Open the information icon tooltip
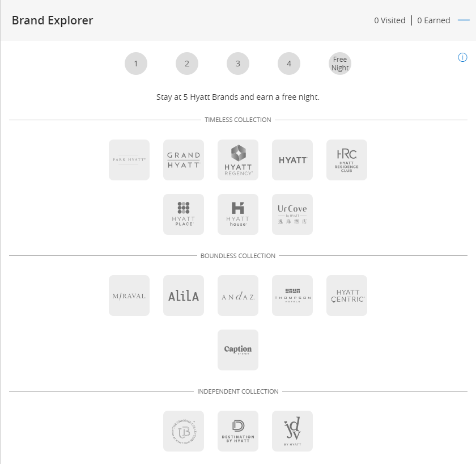Viewport: 476px width, 464px height. pos(462,57)
